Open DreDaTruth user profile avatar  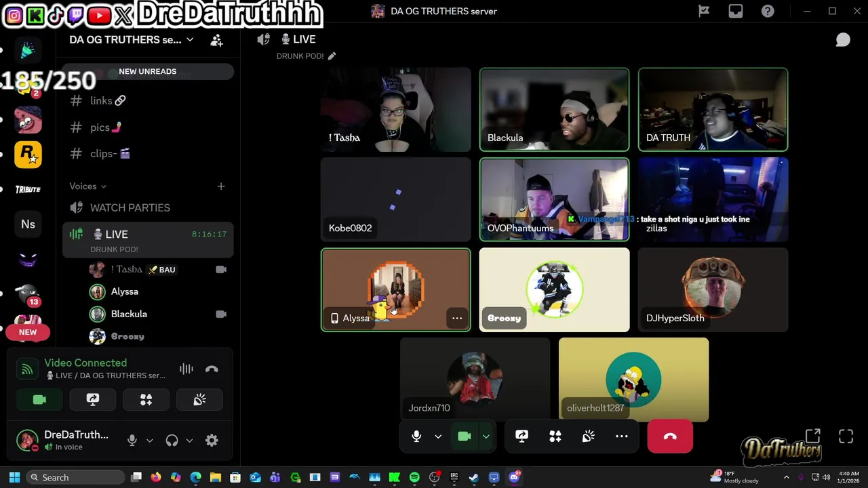(x=27, y=441)
